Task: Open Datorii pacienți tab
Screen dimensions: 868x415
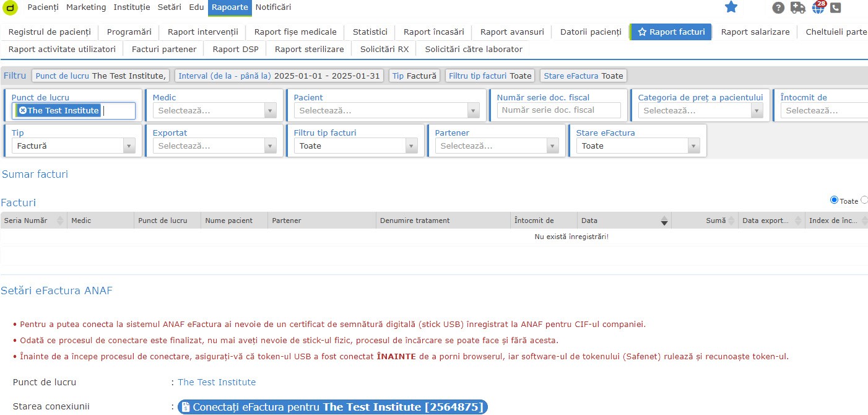Action: coord(591,32)
